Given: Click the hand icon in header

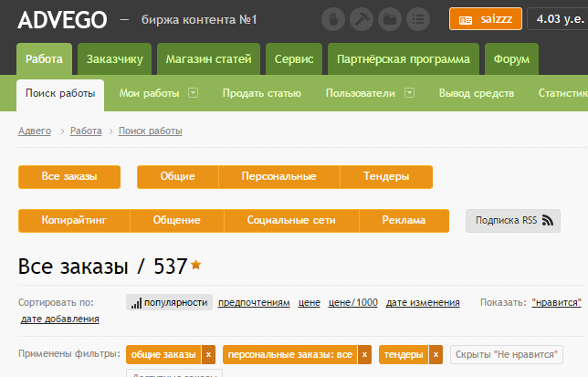Looking at the screenshot, I should pos(332,19).
